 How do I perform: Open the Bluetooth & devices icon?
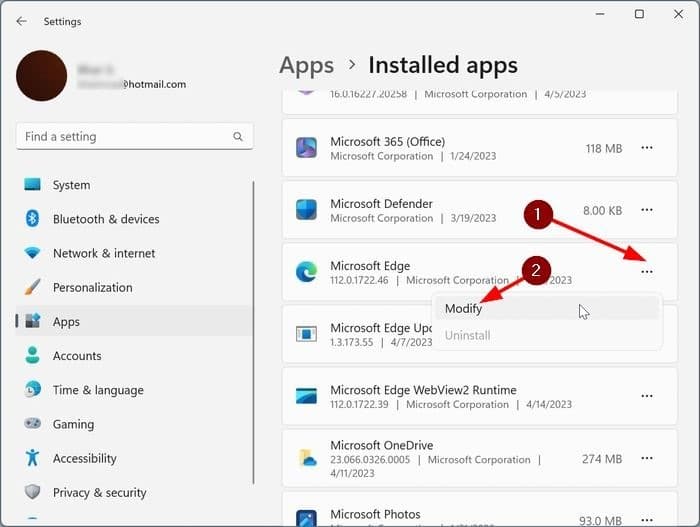click(x=32, y=218)
